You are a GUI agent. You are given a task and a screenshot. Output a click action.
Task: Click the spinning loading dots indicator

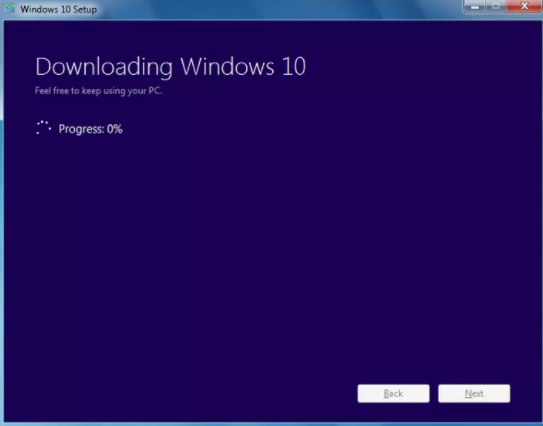(x=44, y=127)
